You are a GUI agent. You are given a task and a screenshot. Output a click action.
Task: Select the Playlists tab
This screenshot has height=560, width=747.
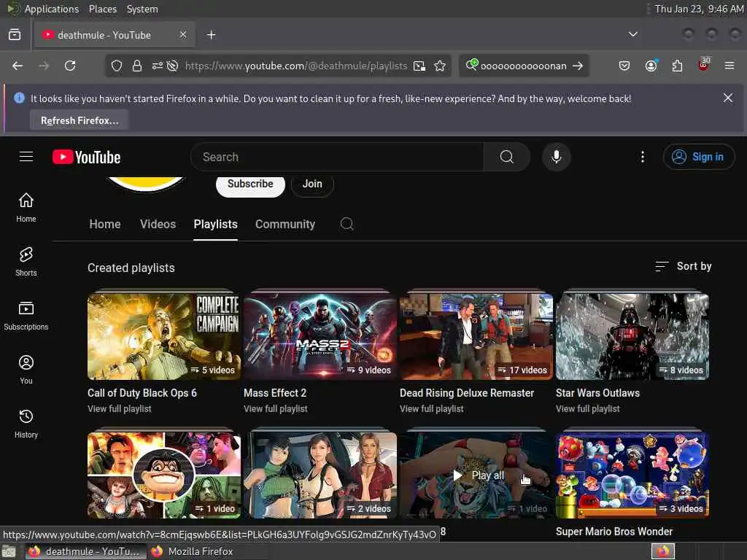pos(215,224)
